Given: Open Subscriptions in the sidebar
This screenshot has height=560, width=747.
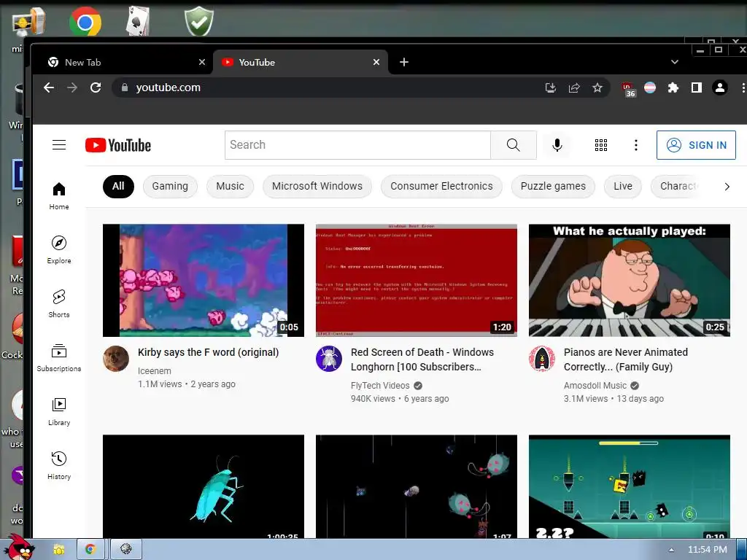Looking at the screenshot, I should [x=59, y=357].
